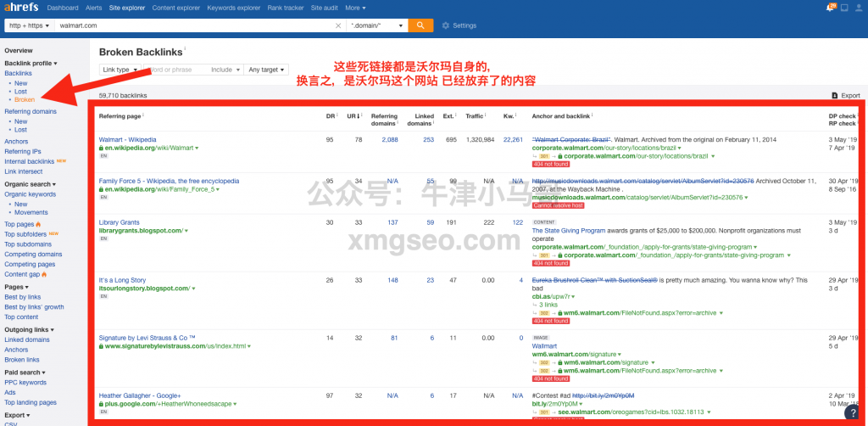This screenshot has width=868, height=426.
Task: Open Content gap in sidebar
Action: [22, 274]
